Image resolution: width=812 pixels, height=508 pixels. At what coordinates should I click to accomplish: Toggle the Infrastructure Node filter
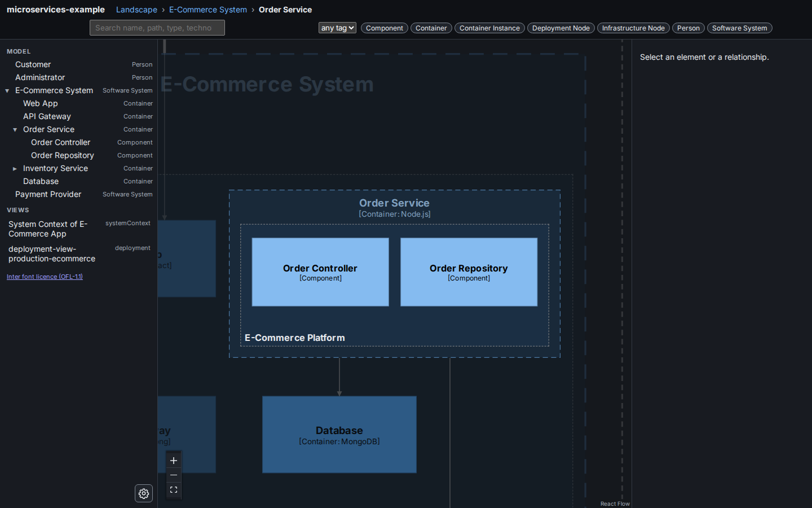[x=633, y=28]
